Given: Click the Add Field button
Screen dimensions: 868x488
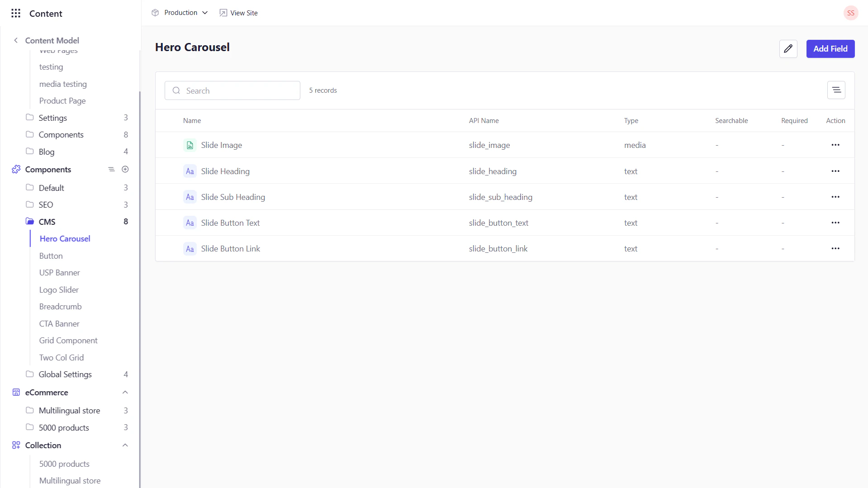Looking at the screenshot, I should [x=830, y=49].
